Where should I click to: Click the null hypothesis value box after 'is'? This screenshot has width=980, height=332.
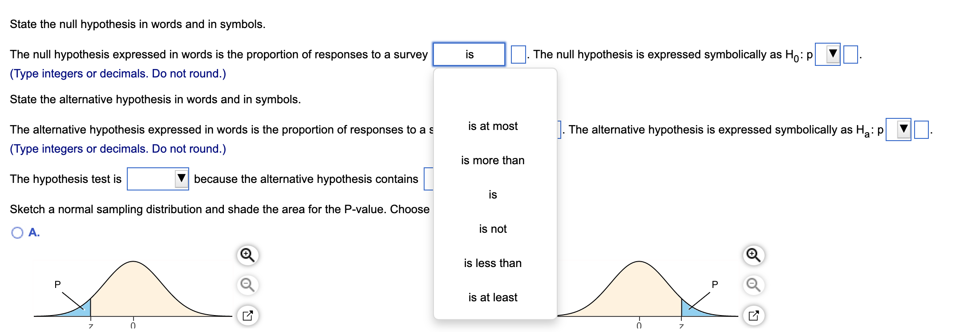518,54
